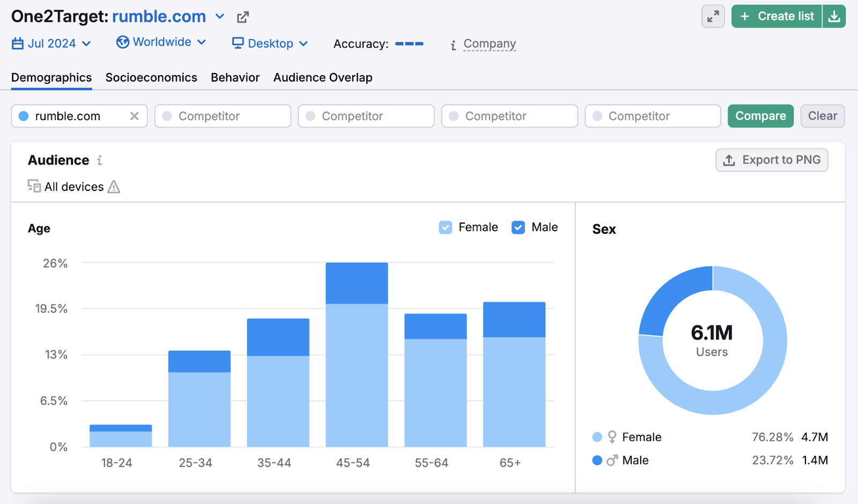858x504 pixels.
Task: Click the Company info link
Action: (x=490, y=43)
